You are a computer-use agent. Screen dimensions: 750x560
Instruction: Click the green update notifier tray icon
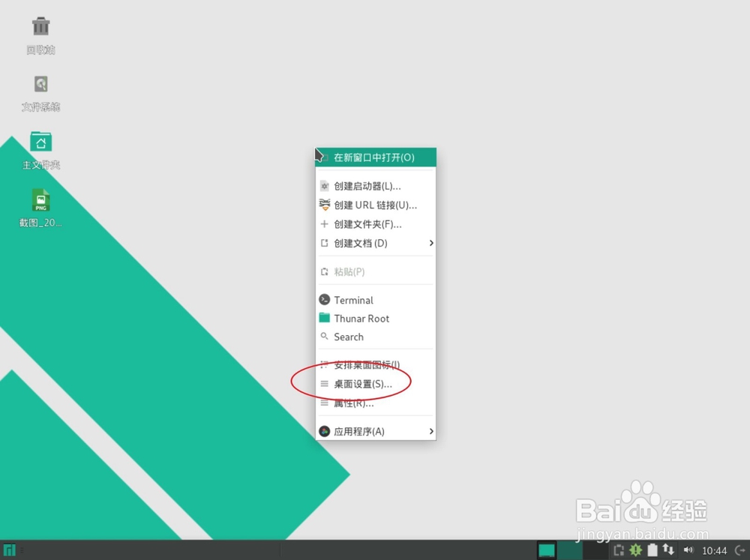click(x=634, y=550)
